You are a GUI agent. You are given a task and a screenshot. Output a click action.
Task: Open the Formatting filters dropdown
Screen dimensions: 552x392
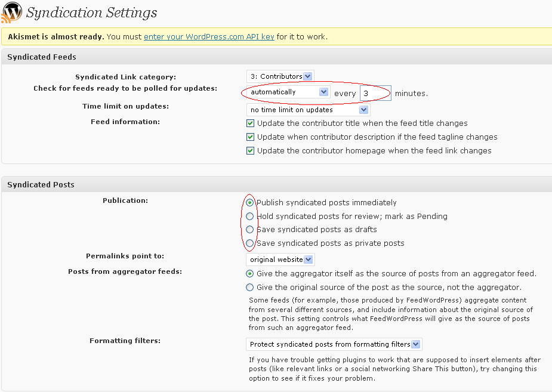(x=334, y=344)
